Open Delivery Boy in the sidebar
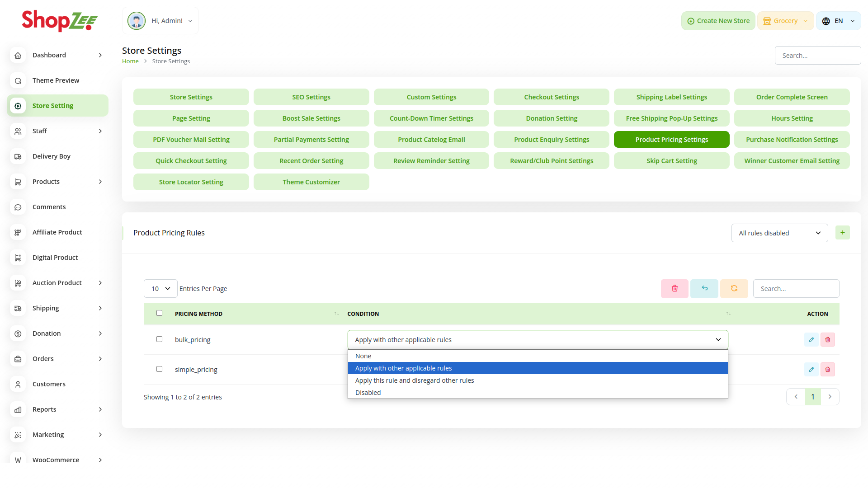Screen dimensions: 868x488 pyautogui.click(x=52, y=156)
